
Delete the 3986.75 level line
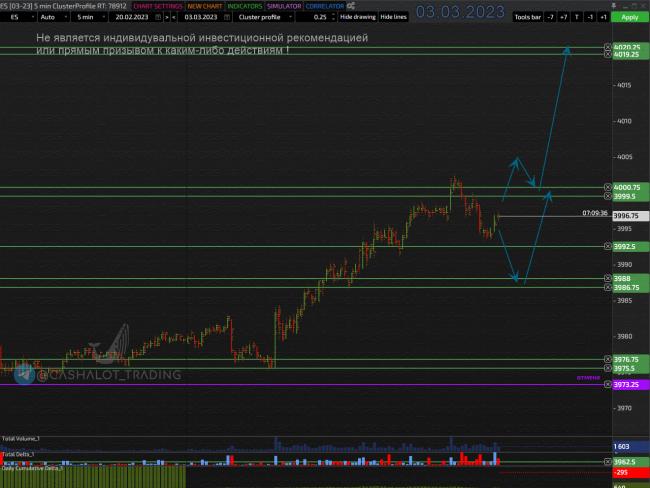click(607, 287)
